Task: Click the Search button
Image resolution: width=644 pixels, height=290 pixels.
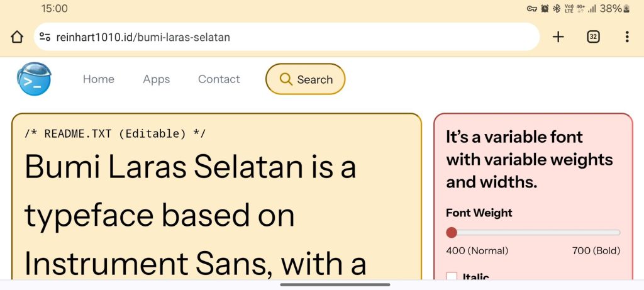Action: 306,79
